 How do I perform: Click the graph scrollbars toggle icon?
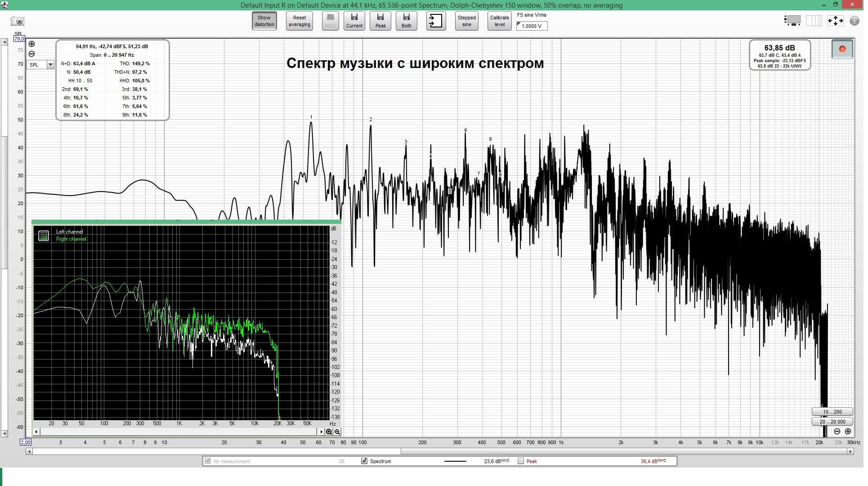point(792,21)
